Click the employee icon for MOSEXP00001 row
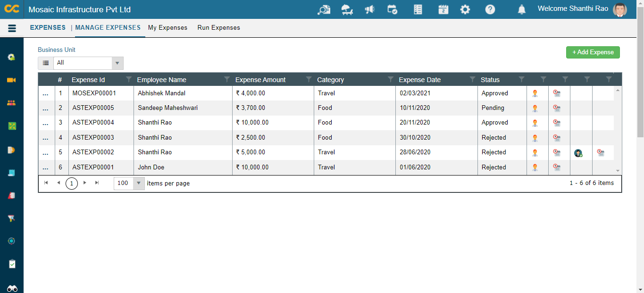Viewport: 644px width, 293px height. pos(535,93)
